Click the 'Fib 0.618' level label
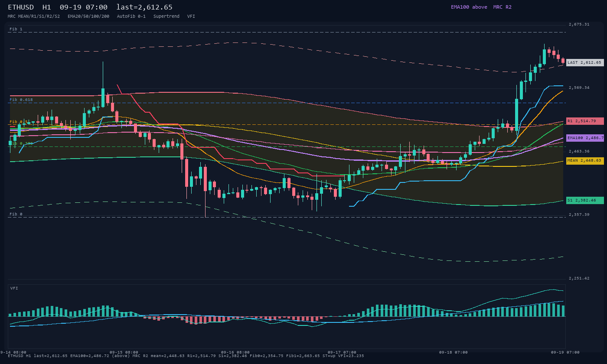607x364 pixels. click(x=21, y=100)
